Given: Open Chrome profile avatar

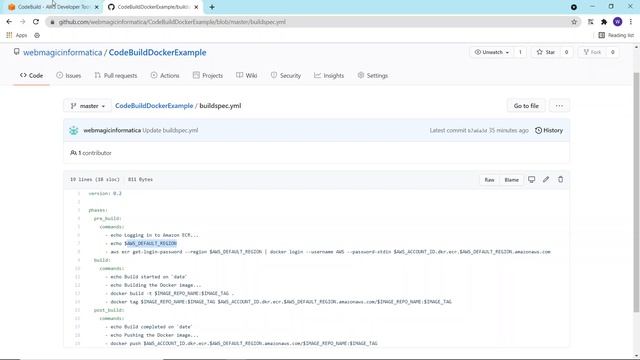Looking at the screenshot, I should coord(617,22).
